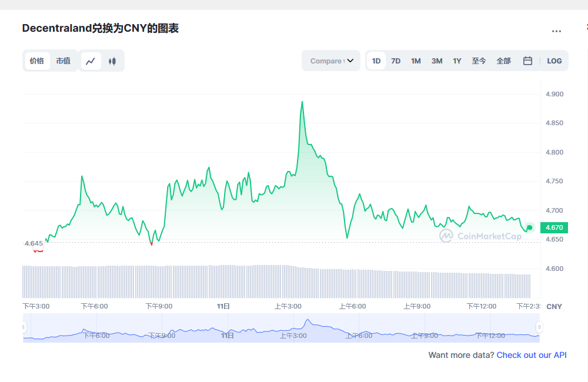Select the 至今 (YTD) time range

(x=479, y=61)
